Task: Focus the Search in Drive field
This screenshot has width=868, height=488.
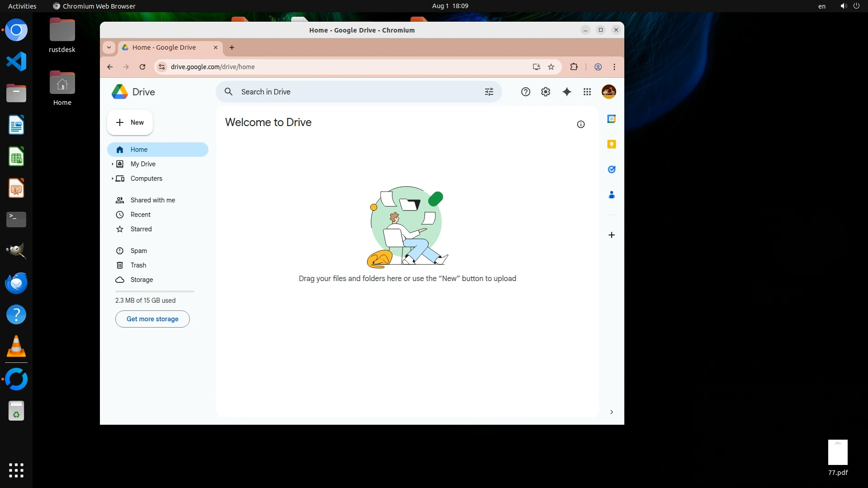Action: 353,92
